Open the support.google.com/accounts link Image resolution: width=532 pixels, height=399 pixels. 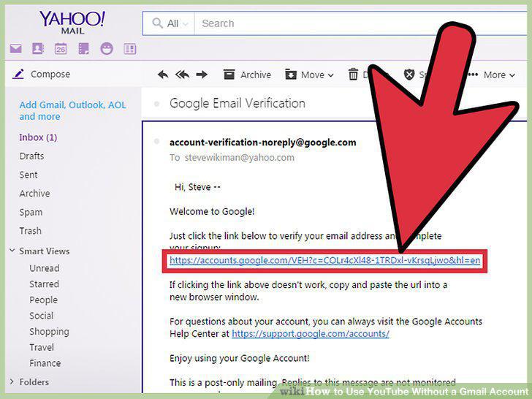point(311,334)
